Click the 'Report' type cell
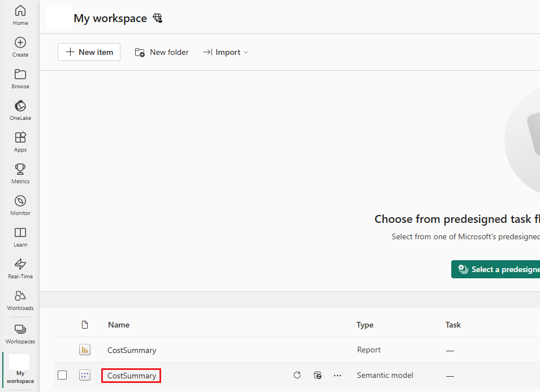This screenshot has width=540, height=392. (369, 350)
